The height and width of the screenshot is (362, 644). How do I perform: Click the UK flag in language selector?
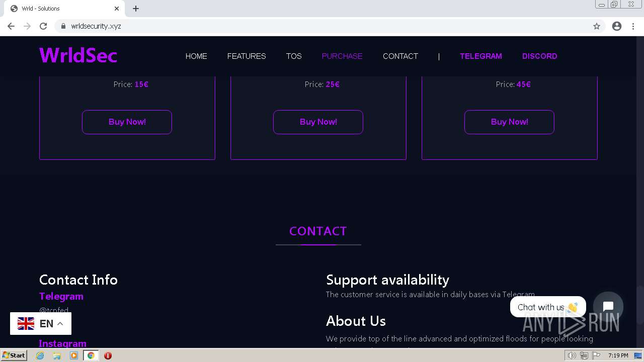point(26,324)
